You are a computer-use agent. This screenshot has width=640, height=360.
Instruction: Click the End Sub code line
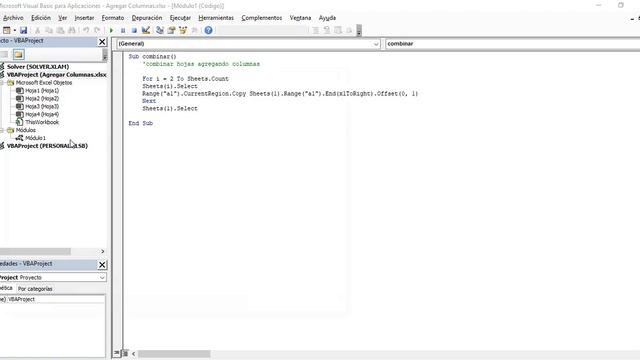140,123
